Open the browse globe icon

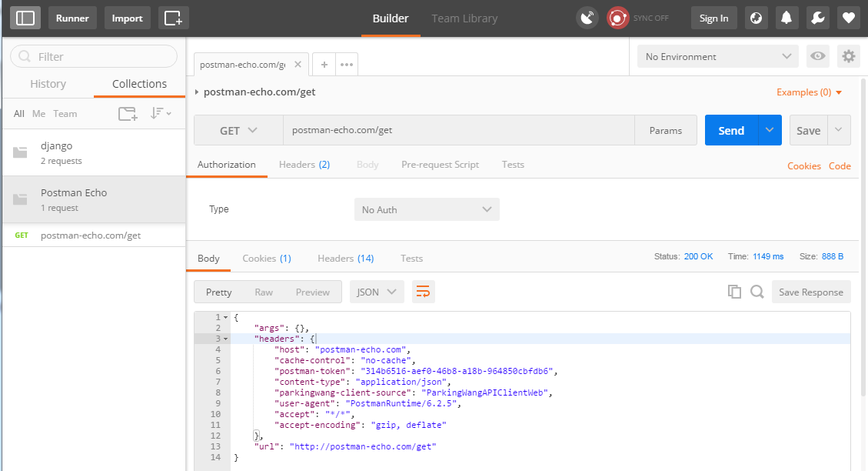tap(756, 18)
